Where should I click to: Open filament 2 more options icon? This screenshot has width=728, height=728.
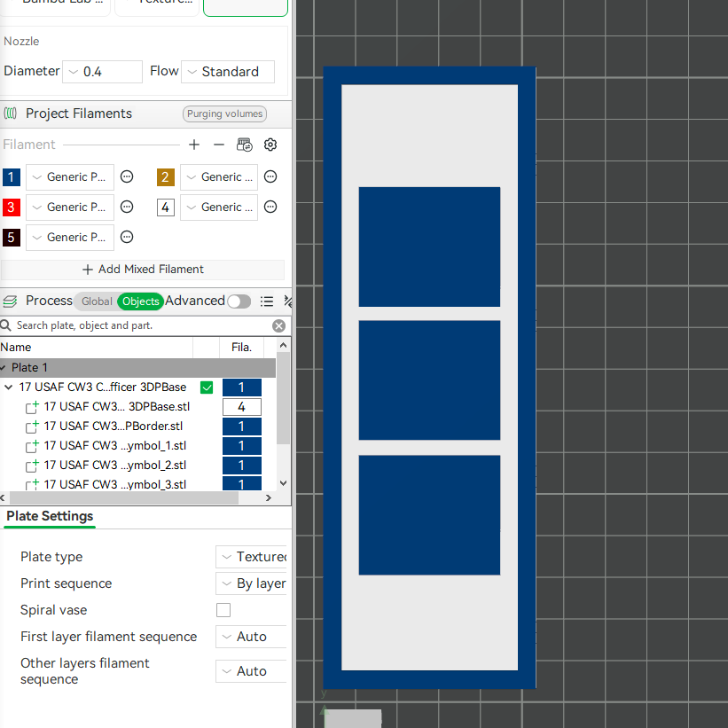click(x=270, y=176)
